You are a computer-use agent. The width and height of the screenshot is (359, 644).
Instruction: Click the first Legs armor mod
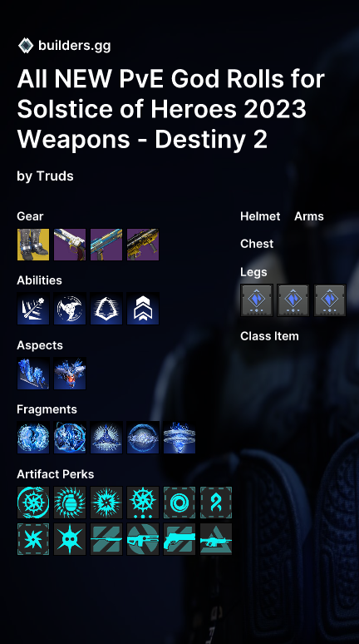pos(257,300)
